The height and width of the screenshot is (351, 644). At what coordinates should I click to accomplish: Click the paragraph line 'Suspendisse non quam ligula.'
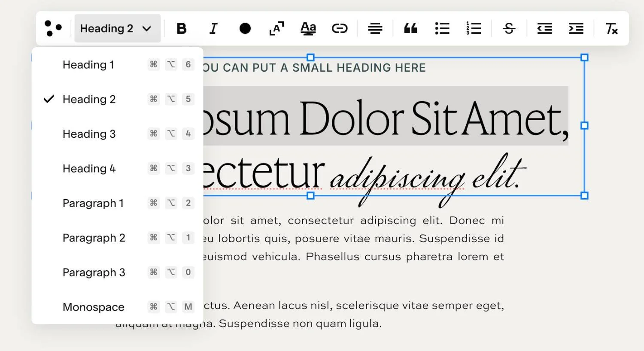pos(300,324)
